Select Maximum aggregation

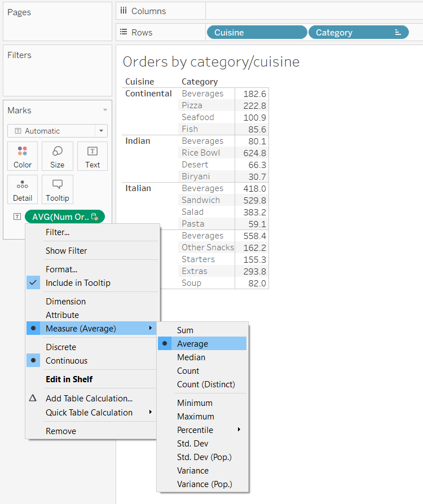pyautogui.click(x=202, y=416)
